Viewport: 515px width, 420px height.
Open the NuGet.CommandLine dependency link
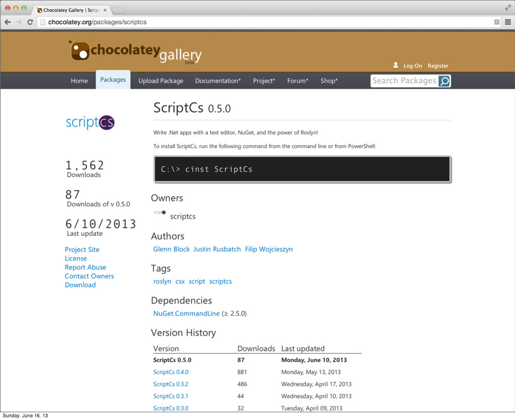coord(186,313)
